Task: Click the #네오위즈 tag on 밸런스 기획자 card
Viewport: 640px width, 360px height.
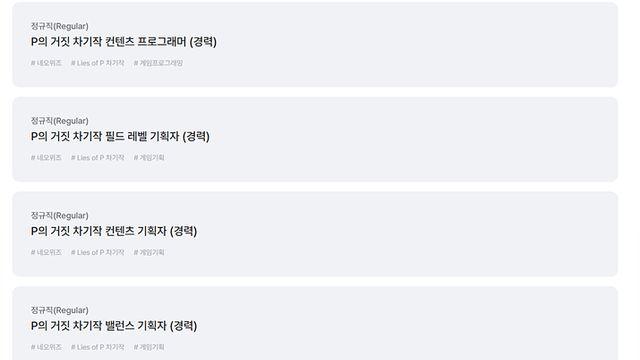Action: pyautogui.click(x=46, y=347)
